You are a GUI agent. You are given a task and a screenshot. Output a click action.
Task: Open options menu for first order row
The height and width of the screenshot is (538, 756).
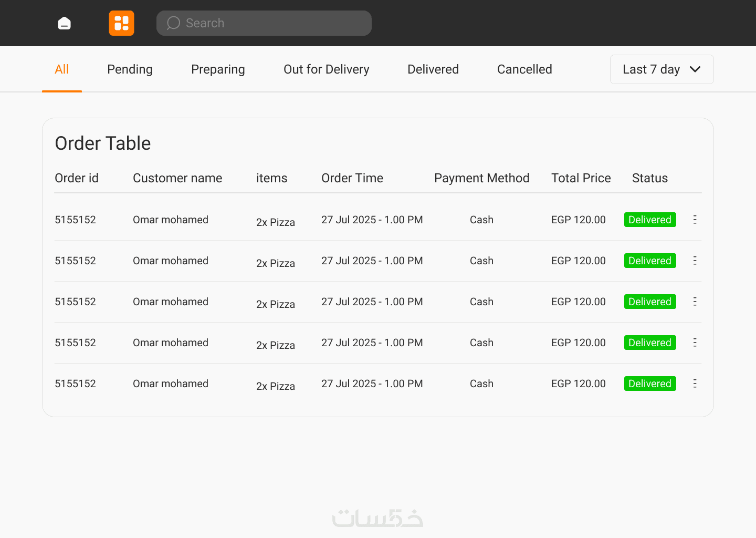click(x=695, y=220)
